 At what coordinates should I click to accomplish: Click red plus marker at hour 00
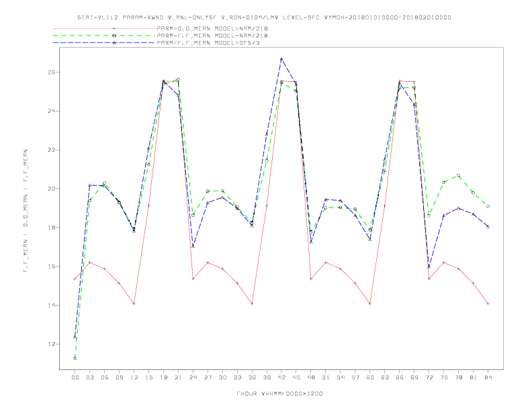[x=75, y=279]
